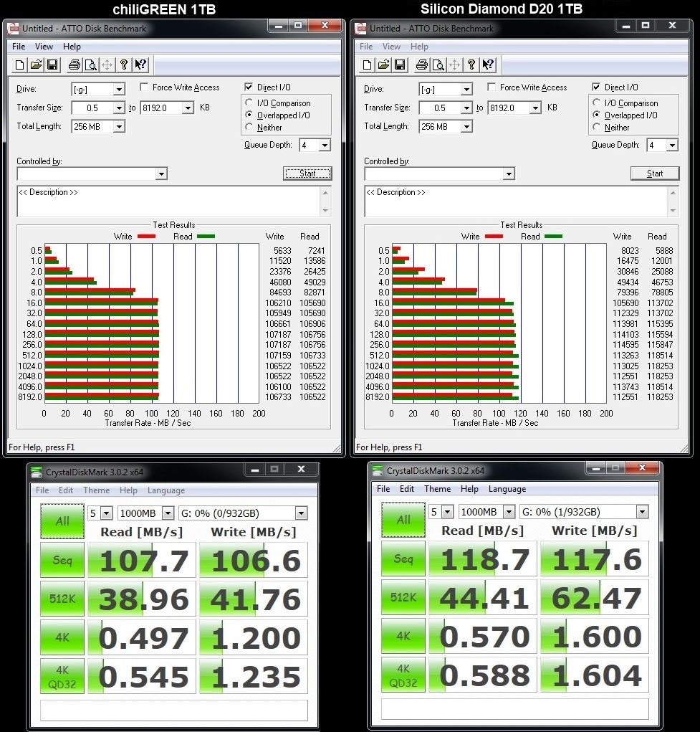The image size is (700, 732).
Task: Toggle Force Write Access in Silicon Diamond ATTO window
Action: pyautogui.click(x=492, y=87)
